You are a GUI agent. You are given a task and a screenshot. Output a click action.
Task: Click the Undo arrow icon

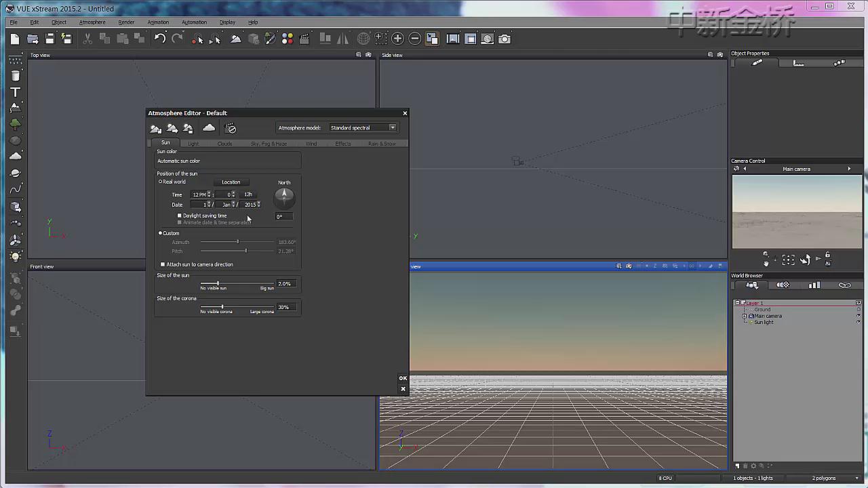tap(160, 39)
